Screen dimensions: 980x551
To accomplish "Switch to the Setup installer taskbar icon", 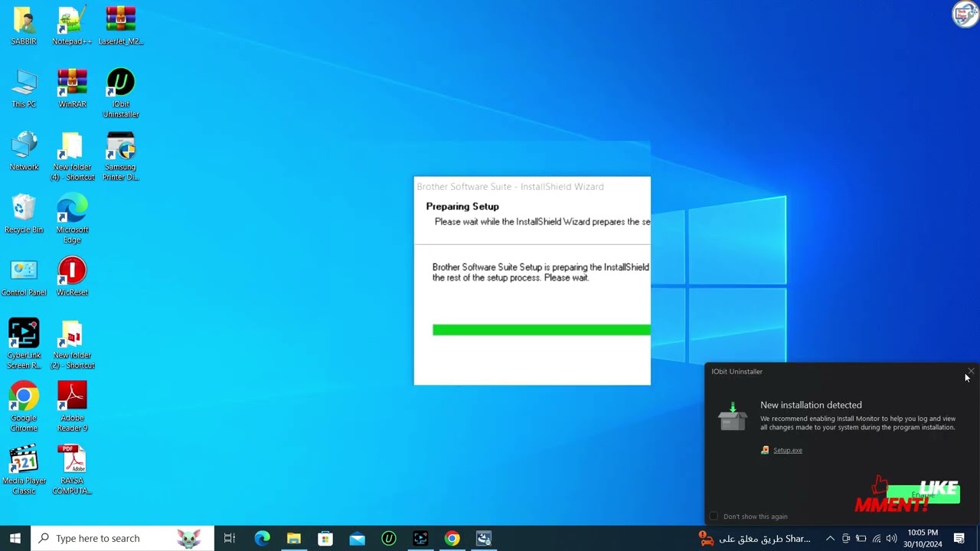I will pyautogui.click(x=484, y=539).
